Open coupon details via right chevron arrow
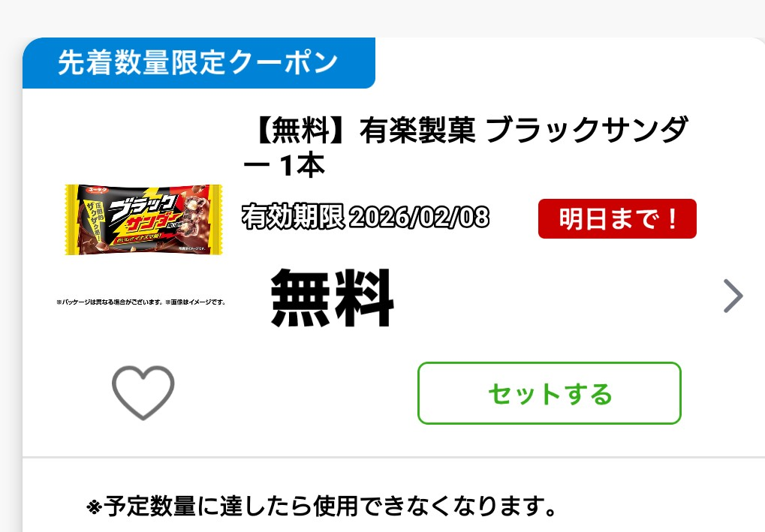Screen dimensions: 765x532 point(732,296)
